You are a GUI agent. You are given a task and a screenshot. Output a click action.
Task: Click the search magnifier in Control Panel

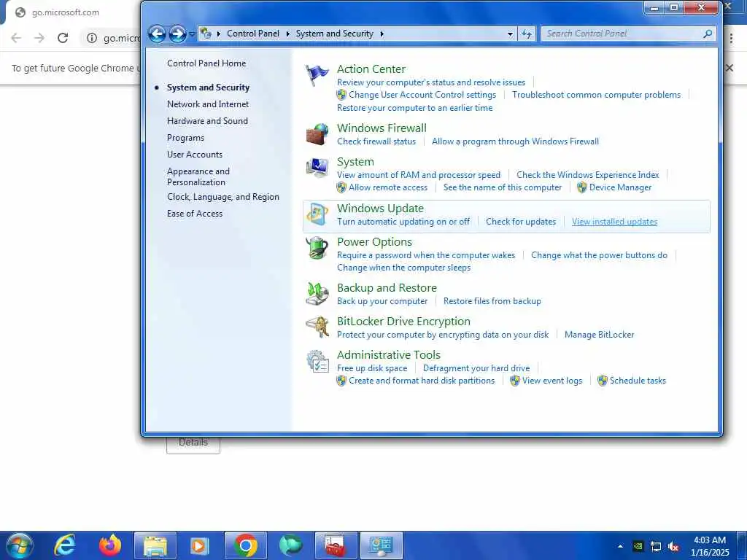tap(708, 34)
